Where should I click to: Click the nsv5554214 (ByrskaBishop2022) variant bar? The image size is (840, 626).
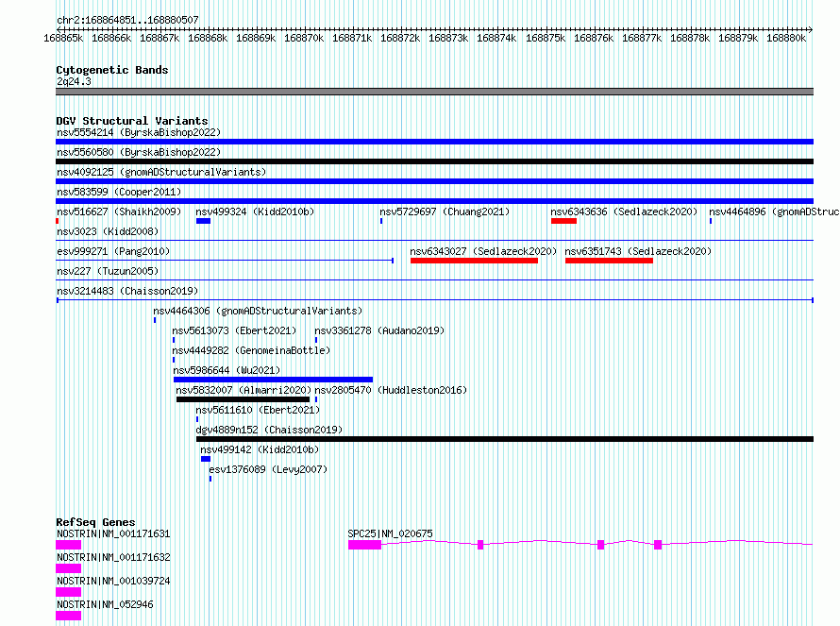pos(434,142)
